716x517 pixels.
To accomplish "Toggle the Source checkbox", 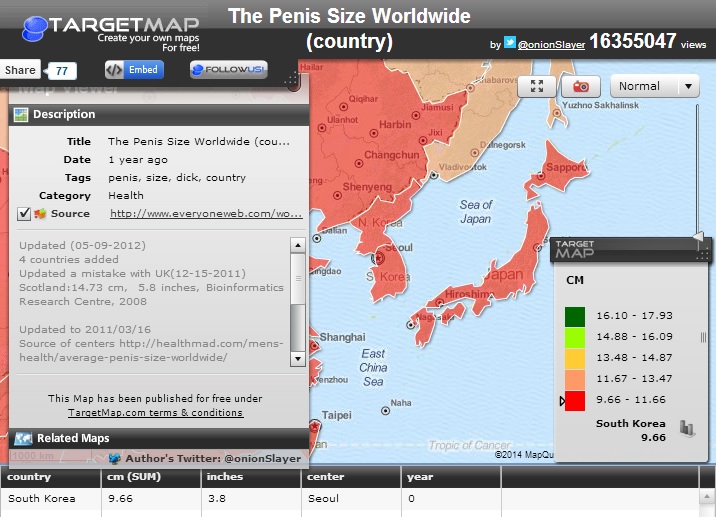I will click(24, 214).
